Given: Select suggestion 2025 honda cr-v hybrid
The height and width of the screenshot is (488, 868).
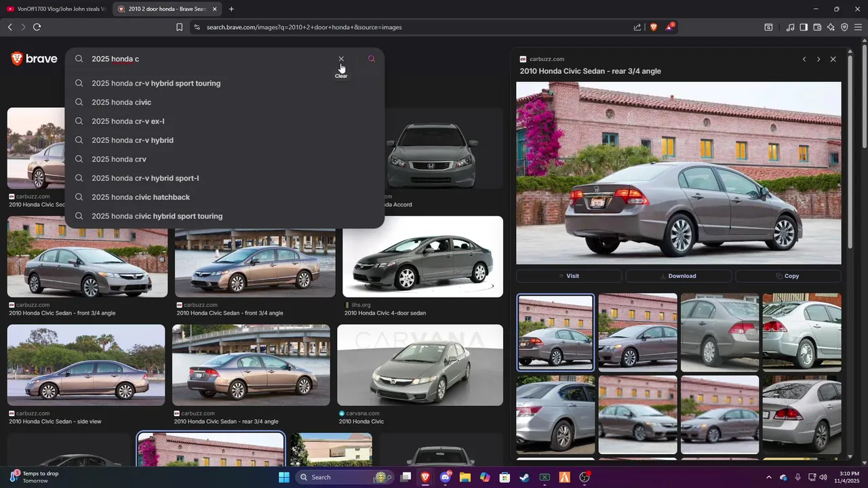Looking at the screenshot, I should (x=224, y=140).
